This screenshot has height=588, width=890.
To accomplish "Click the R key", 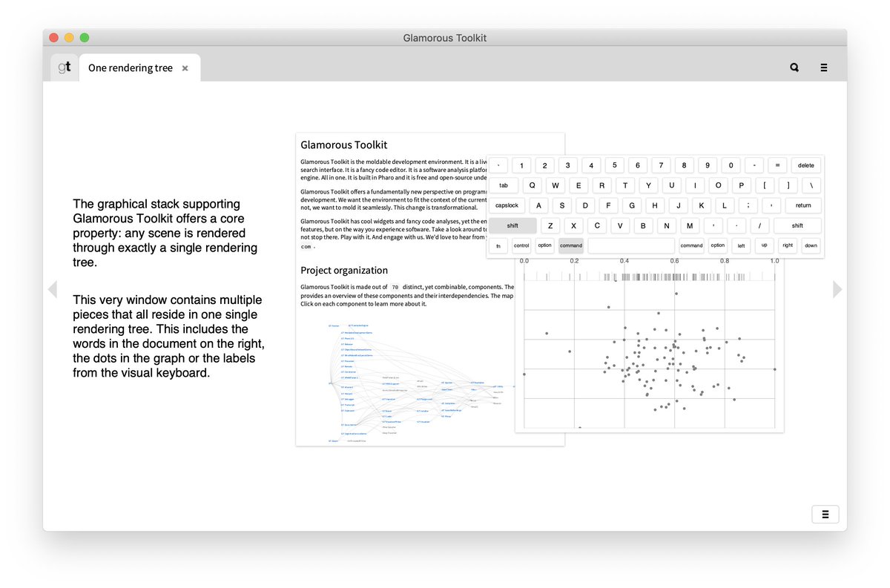I will pos(601,185).
